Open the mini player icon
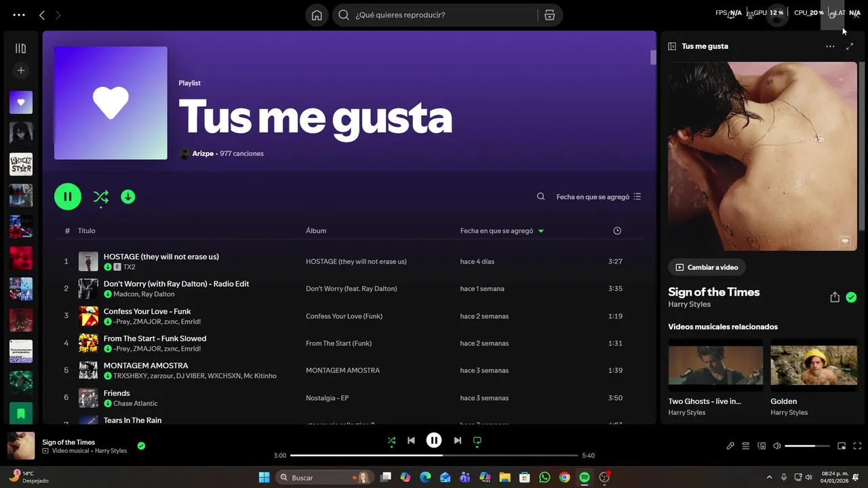 click(842, 446)
